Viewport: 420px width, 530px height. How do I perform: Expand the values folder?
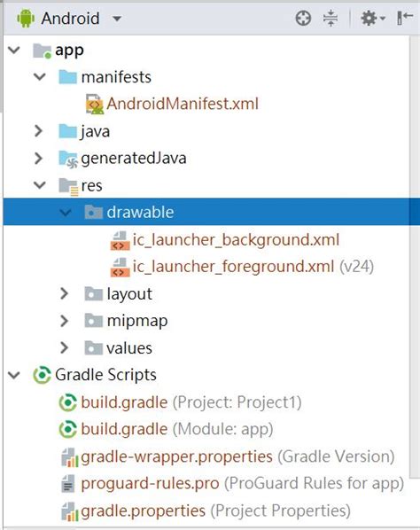(x=64, y=347)
